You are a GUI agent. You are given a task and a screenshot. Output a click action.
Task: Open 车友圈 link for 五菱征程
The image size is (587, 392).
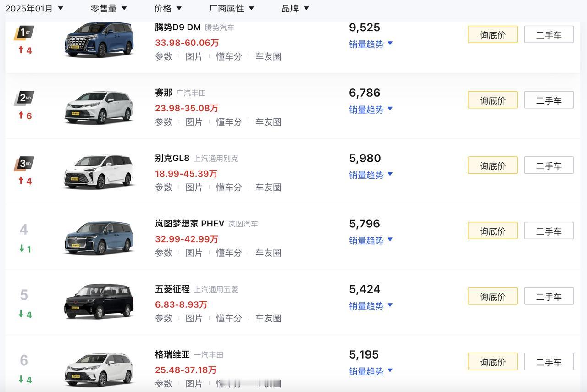[x=268, y=318]
